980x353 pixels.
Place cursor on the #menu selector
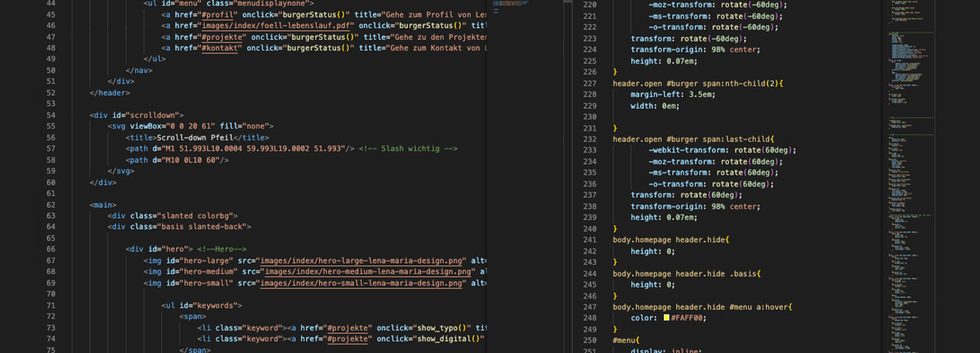click(x=625, y=341)
